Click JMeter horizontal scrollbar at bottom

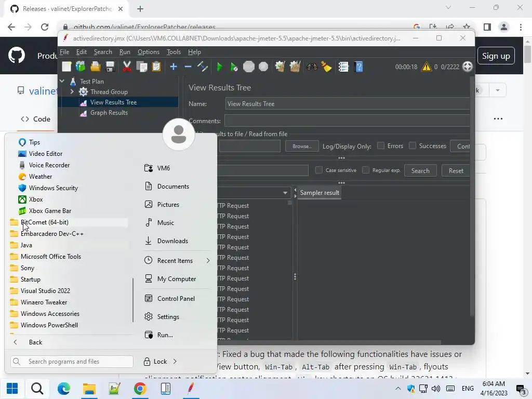tap(329, 342)
